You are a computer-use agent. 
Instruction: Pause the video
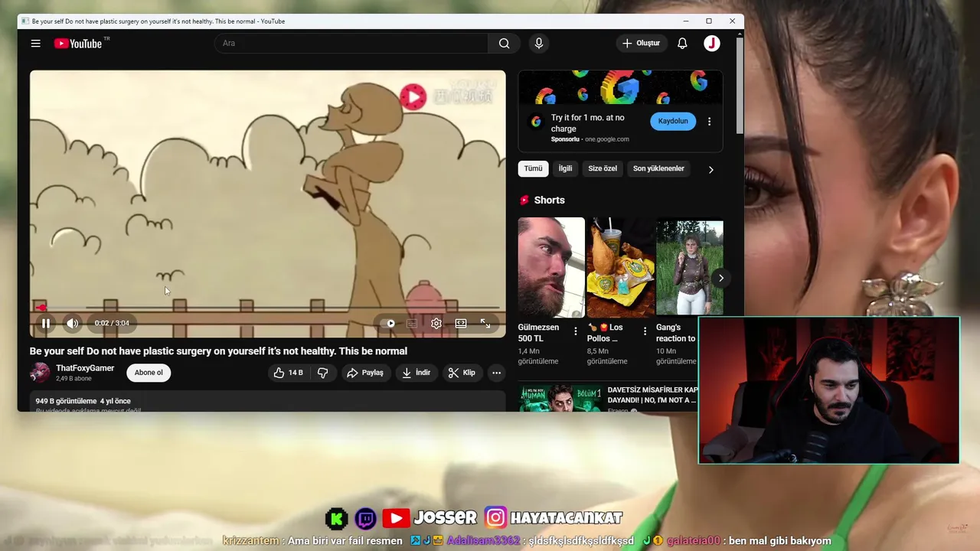46,323
